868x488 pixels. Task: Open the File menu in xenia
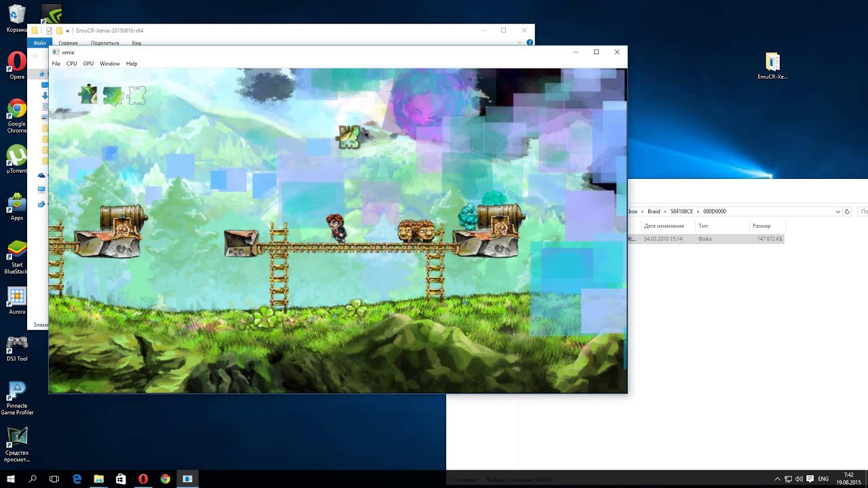56,64
